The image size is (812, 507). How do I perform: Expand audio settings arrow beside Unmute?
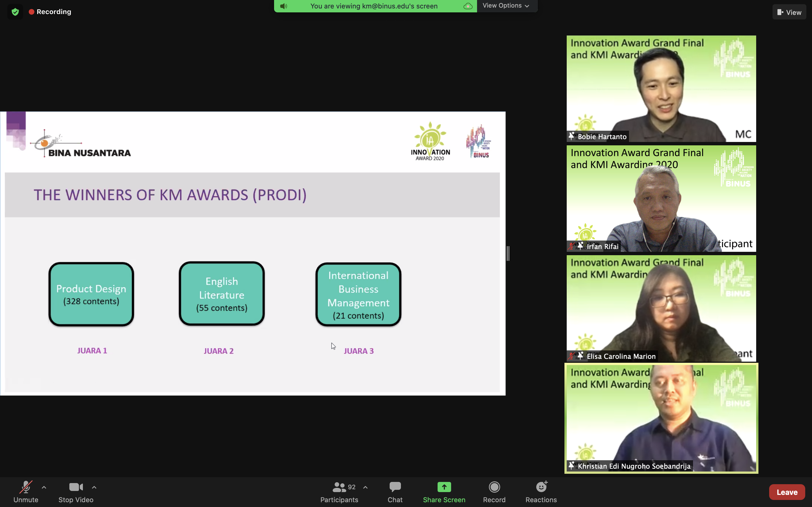(44, 487)
